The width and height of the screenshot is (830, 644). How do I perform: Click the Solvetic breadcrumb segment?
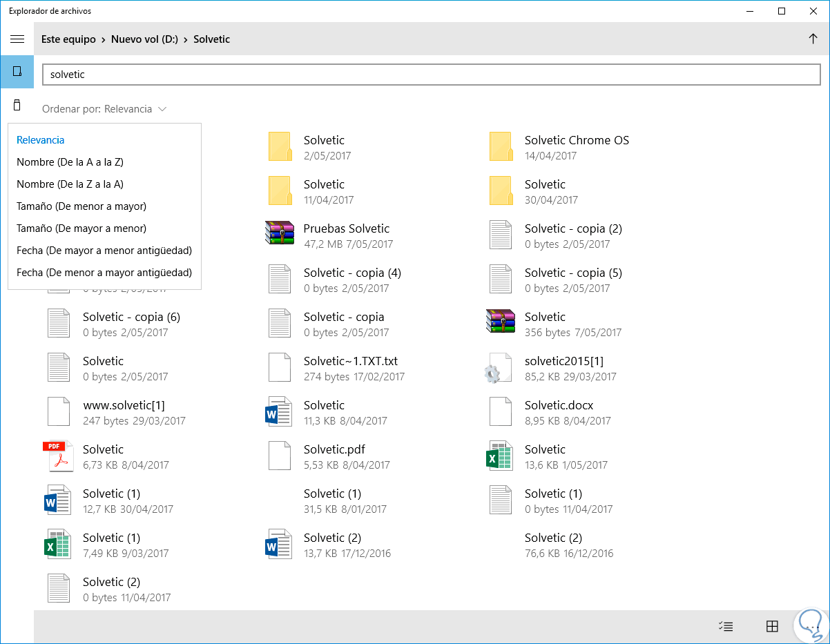pos(212,39)
